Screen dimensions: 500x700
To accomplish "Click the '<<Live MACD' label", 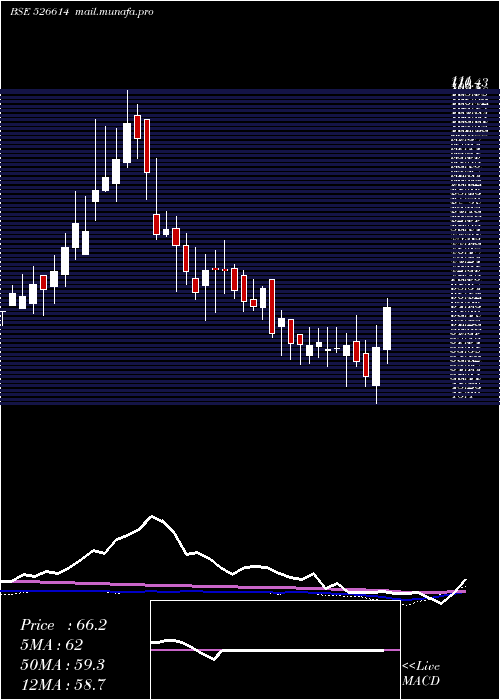I will (x=421, y=673).
